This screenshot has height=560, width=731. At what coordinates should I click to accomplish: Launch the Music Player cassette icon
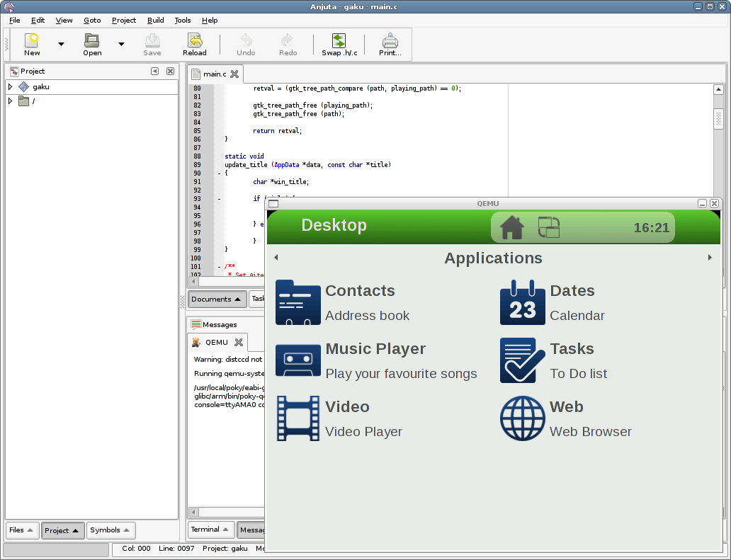(x=297, y=360)
